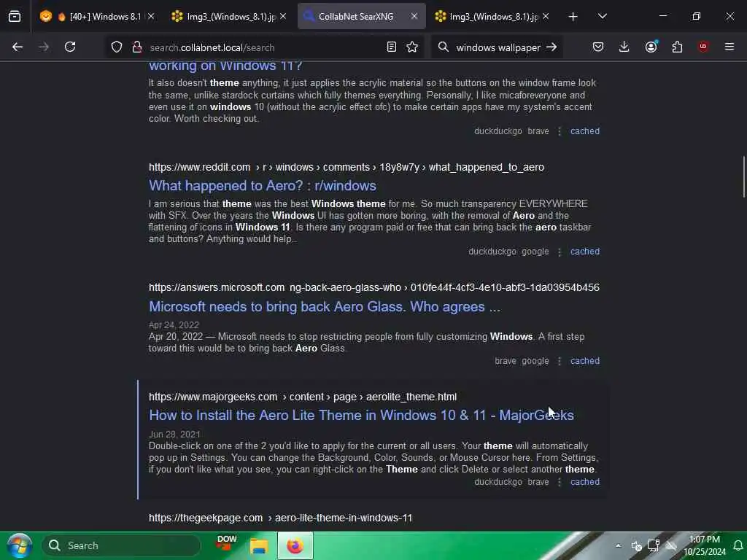Click the display tray icon
This screenshot has width=747, height=560.
(x=654, y=545)
